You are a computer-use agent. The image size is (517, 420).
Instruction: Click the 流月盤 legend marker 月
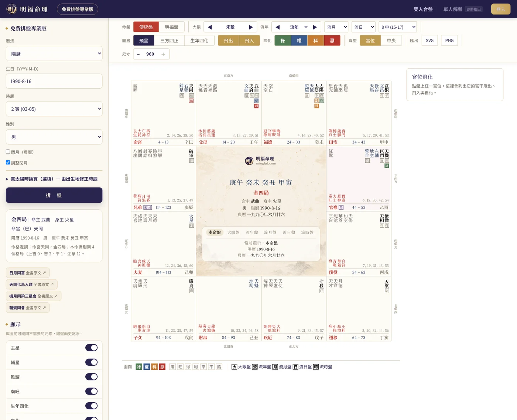click(275, 367)
